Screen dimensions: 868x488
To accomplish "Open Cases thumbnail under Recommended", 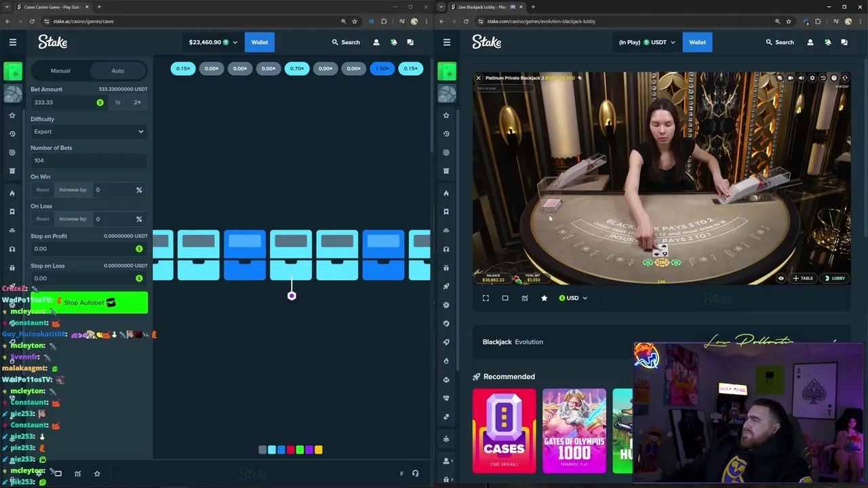I will [504, 430].
